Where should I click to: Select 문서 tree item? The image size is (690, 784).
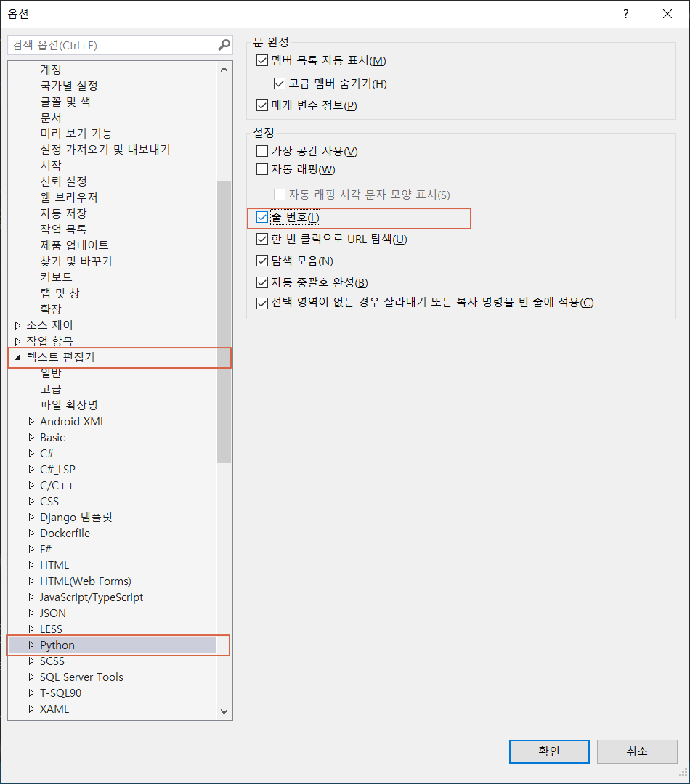coord(51,118)
